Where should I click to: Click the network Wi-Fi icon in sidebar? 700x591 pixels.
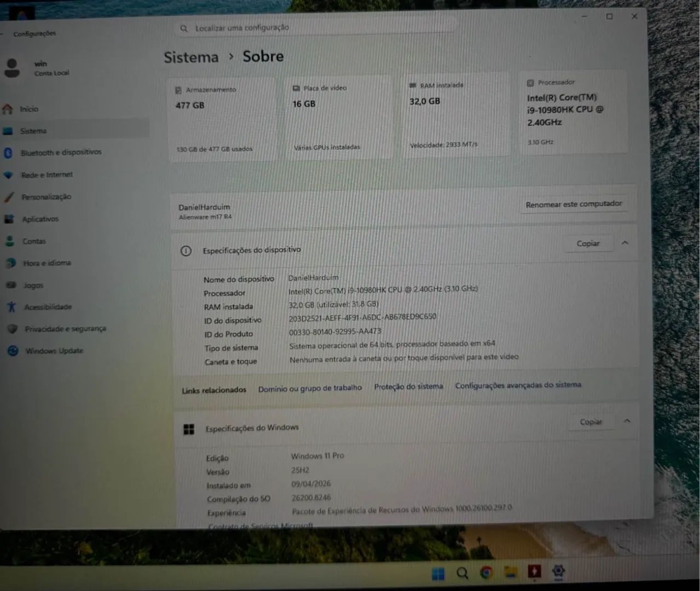pos(8,175)
